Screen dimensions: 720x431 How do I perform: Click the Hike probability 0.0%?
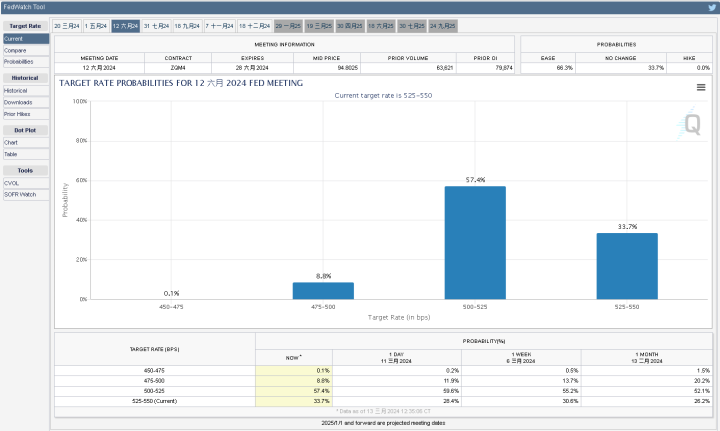click(x=703, y=68)
